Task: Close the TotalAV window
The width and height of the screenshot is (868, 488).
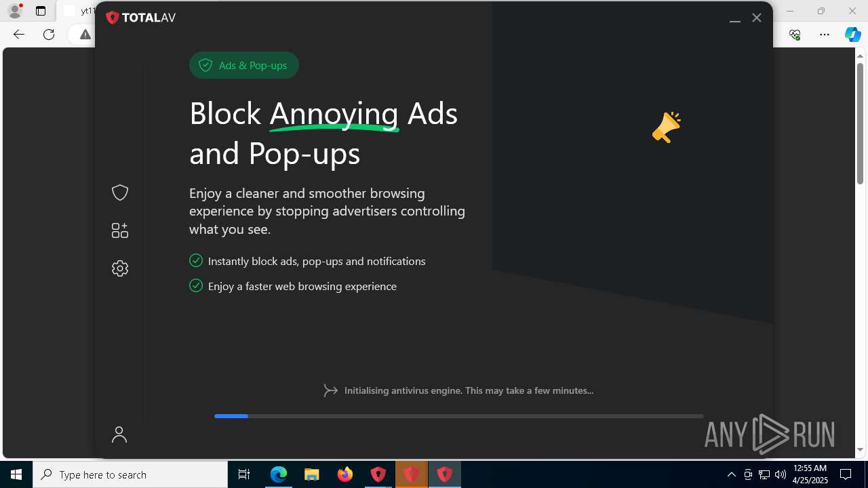Action: [x=757, y=18]
